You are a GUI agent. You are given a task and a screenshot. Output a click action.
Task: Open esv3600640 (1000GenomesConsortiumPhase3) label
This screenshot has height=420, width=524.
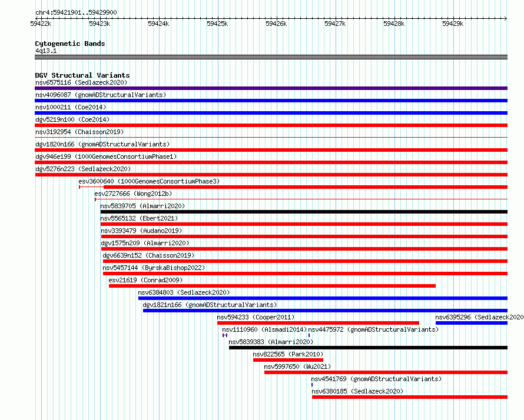coord(149,181)
